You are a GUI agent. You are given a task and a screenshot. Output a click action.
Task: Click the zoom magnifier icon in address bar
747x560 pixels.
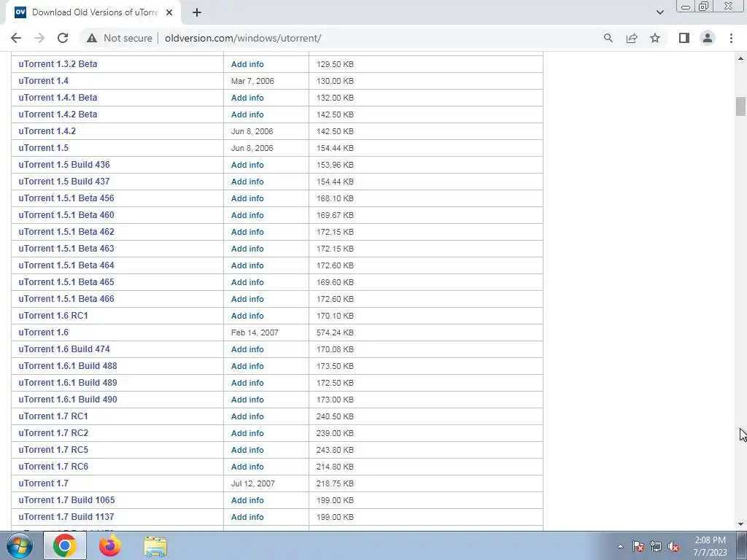[x=608, y=38]
